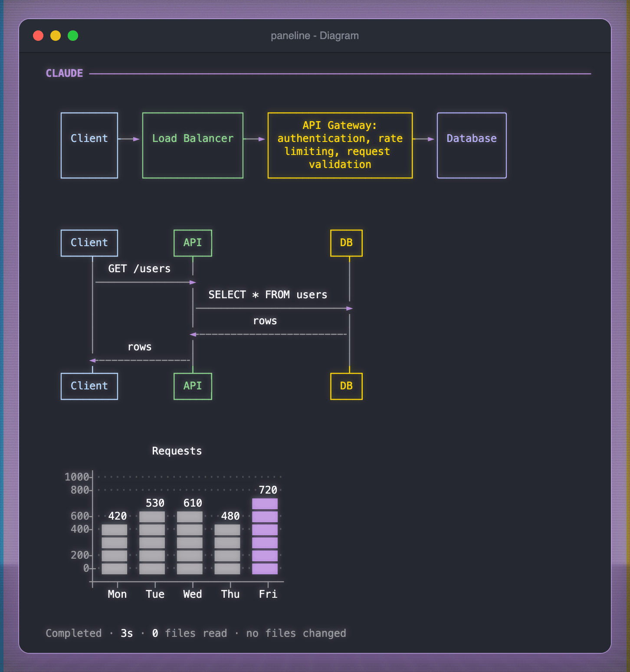Screen dimensions: 630x672
Task: Click the 610 value above Wed bar
Action: point(193,503)
